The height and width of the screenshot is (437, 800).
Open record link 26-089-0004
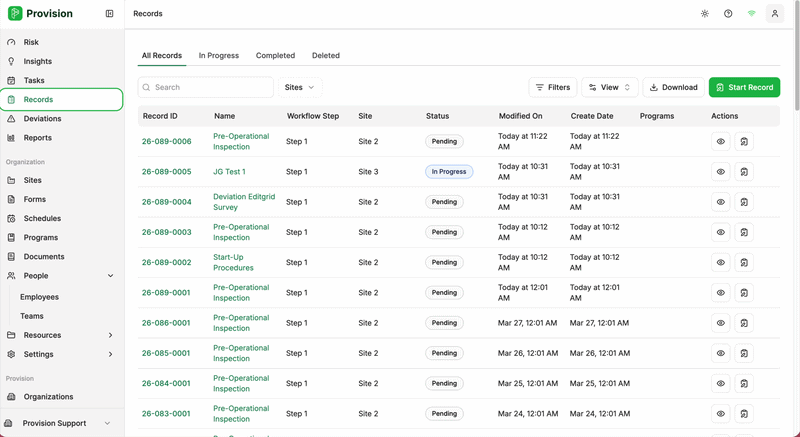click(x=166, y=202)
